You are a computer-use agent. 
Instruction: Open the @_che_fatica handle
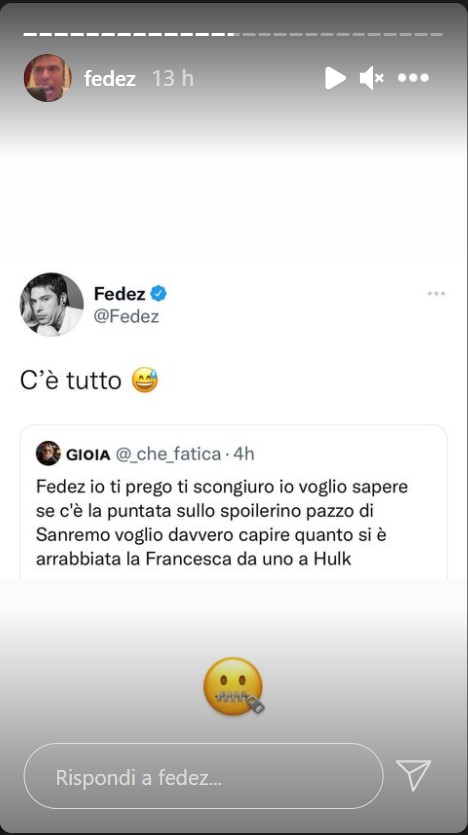[168, 454]
